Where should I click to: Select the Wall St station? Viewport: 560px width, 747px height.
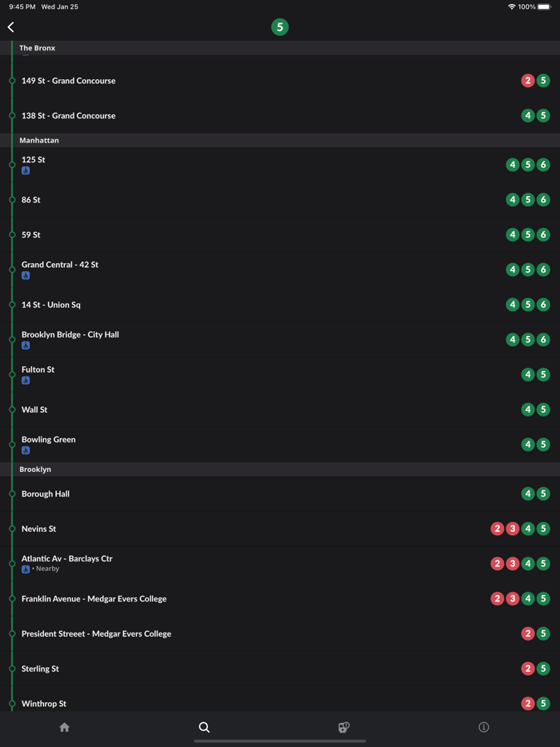coord(280,409)
